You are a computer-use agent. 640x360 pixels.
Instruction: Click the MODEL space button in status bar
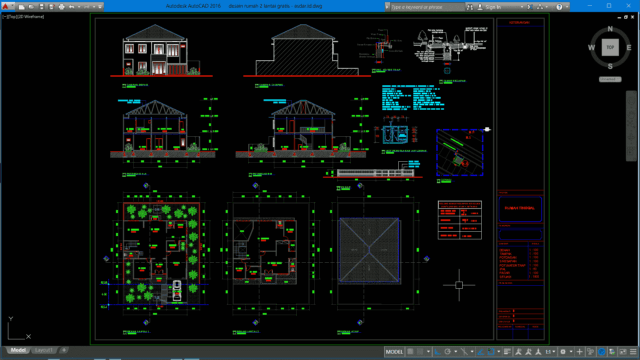click(394, 352)
